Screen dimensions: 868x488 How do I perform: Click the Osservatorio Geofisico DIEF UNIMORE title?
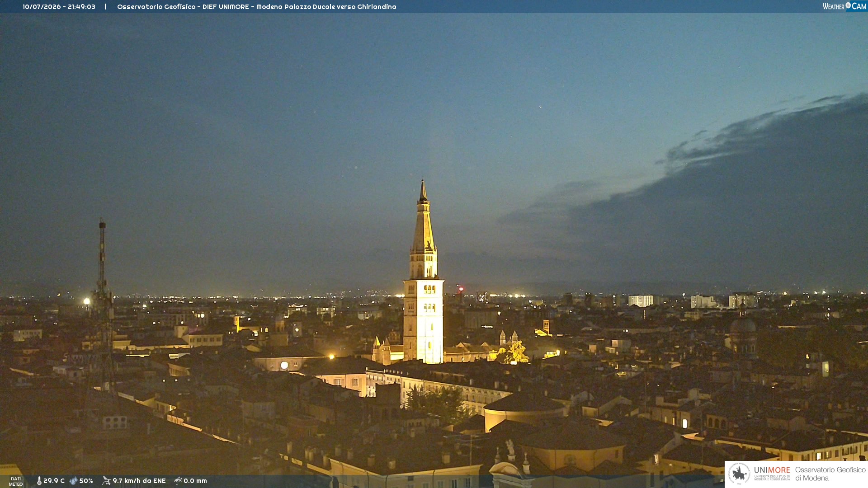click(x=257, y=7)
